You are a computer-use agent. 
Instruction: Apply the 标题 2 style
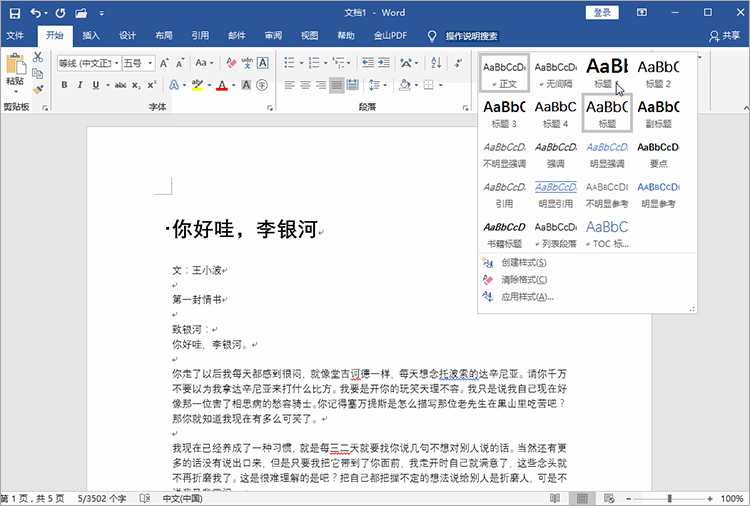tap(658, 73)
